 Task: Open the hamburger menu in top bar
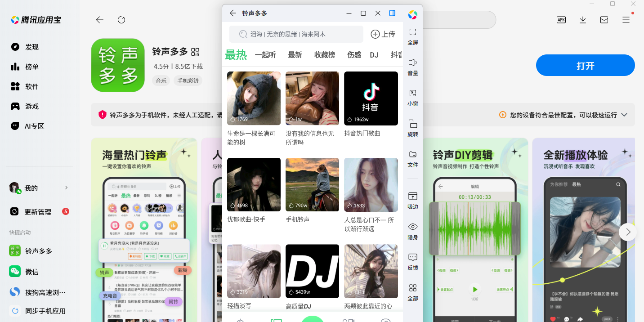pos(626,20)
